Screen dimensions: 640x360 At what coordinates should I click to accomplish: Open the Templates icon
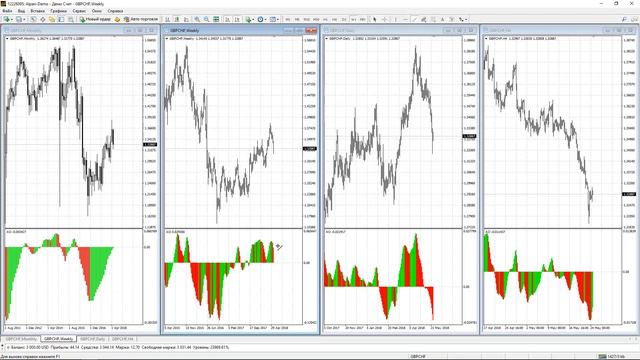272,19
